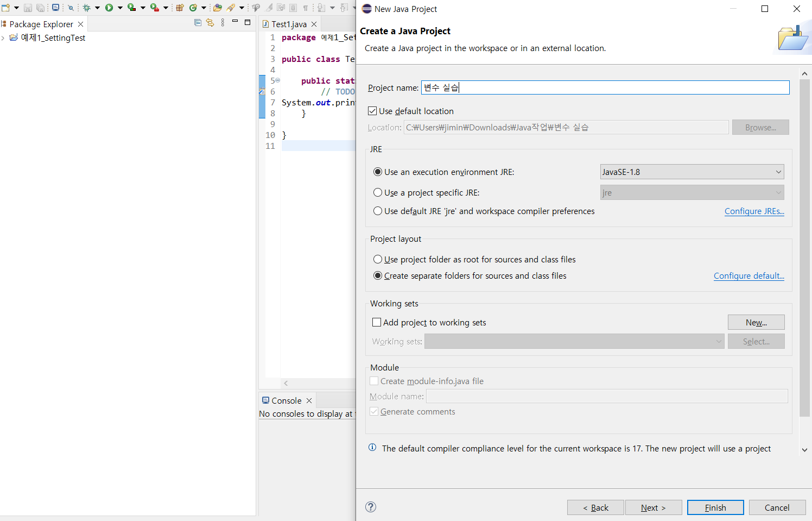Click the Toggle Mark Occurrences icon
Screen dimensions: 812x521
(x=269, y=8)
